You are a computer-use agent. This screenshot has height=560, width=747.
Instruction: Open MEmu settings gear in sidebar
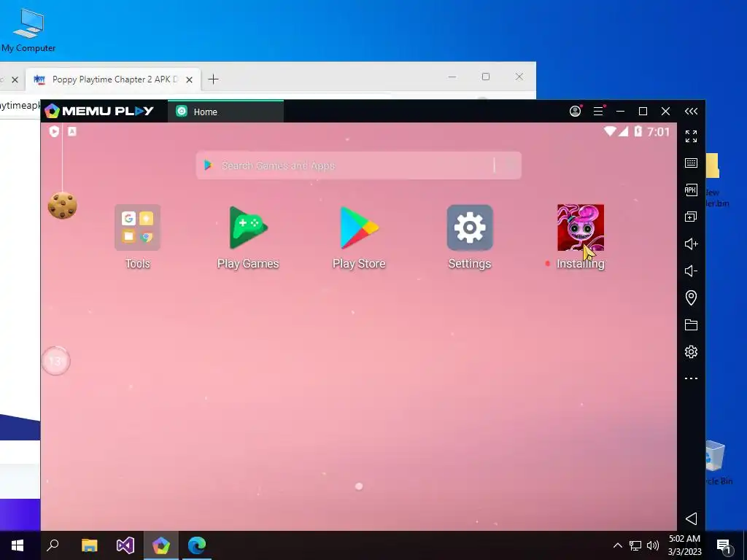[x=692, y=352]
